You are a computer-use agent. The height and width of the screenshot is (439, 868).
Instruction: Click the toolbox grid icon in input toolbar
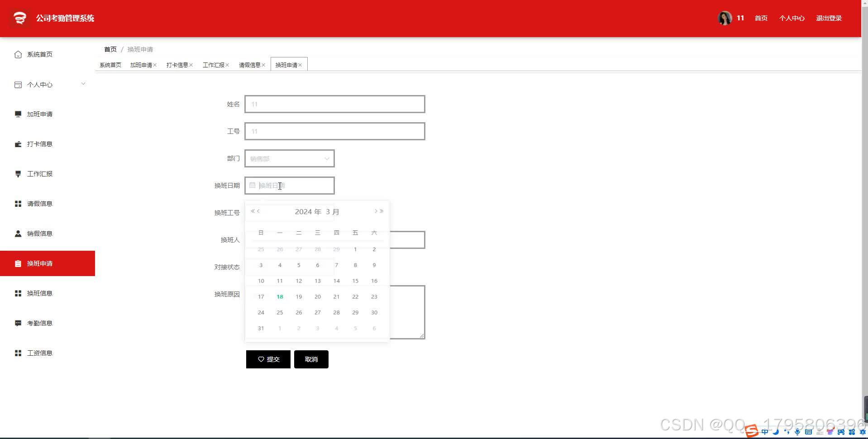(x=852, y=432)
